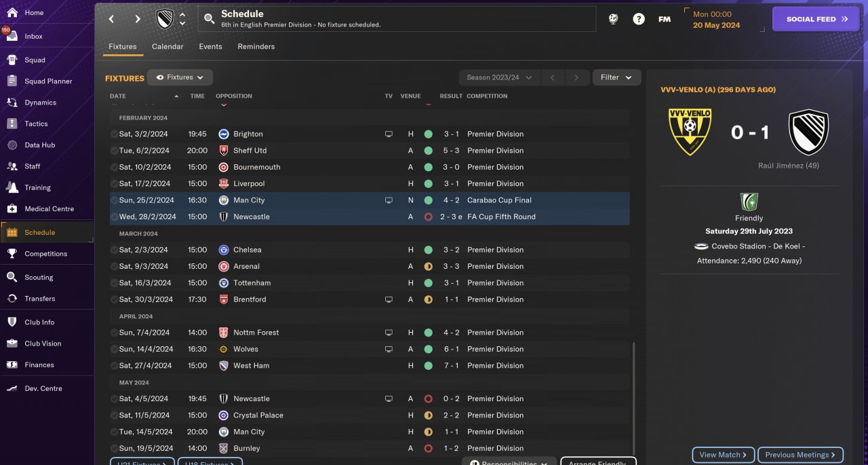Click the View Match button
868x465 pixels.
723,455
